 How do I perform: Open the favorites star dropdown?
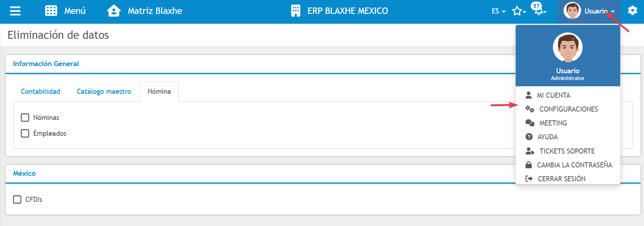click(x=518, y=11)
